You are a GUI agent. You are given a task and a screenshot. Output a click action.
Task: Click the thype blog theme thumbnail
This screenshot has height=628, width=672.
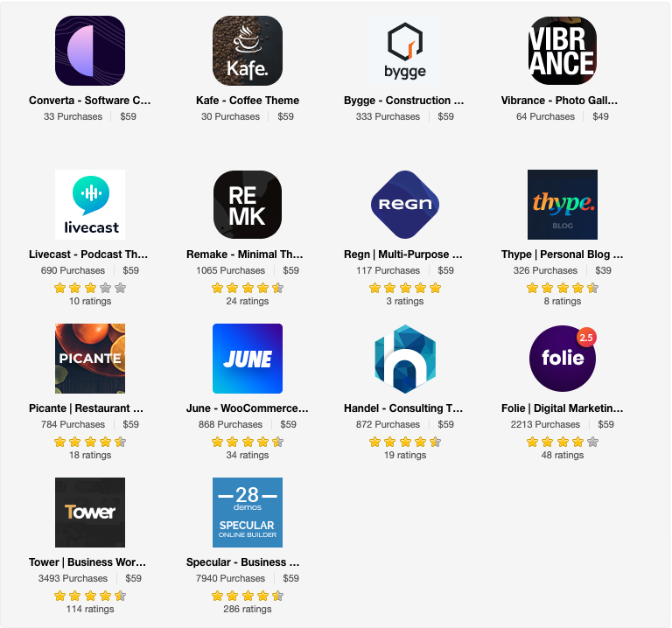point(563,205)
